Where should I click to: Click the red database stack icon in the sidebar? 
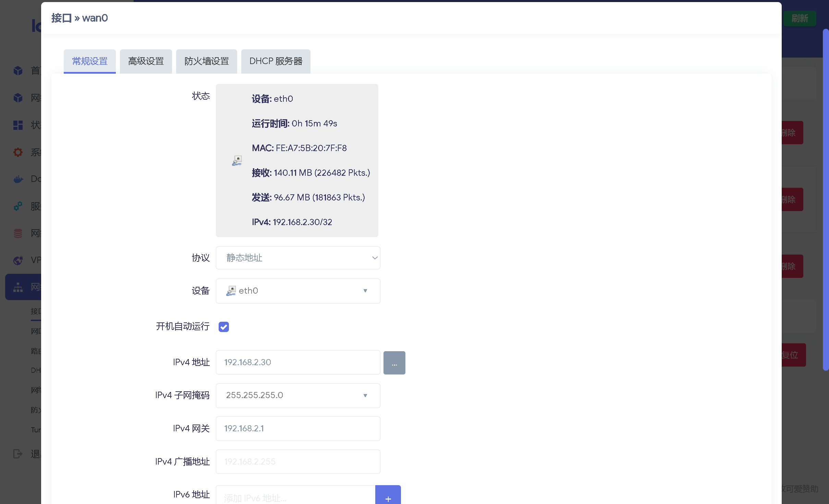coord(18,233)
